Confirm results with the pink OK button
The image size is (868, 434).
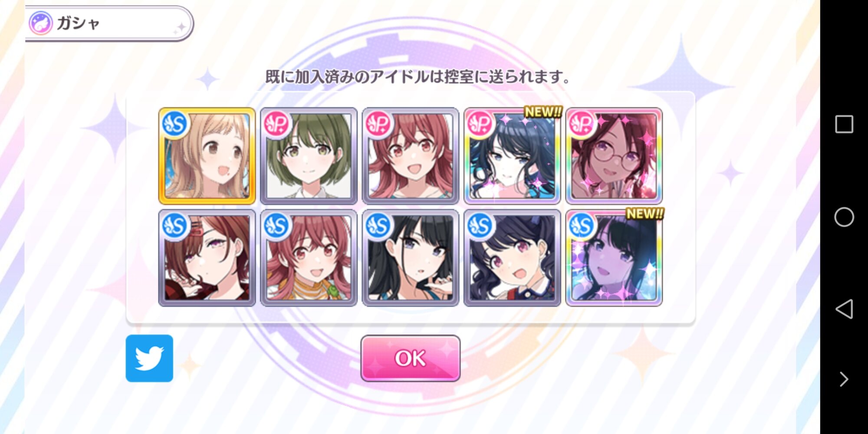410,358
